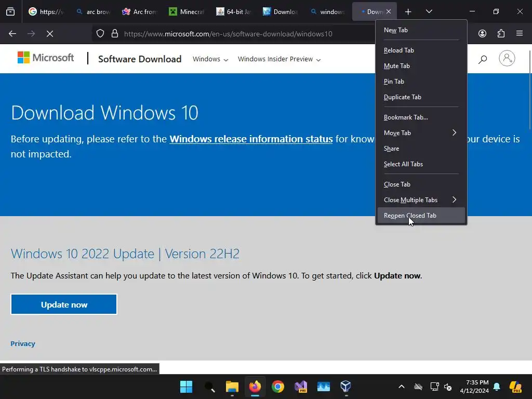Select Duplicate Tab in the context menu
532x399 pixels.
coord(421,97)
